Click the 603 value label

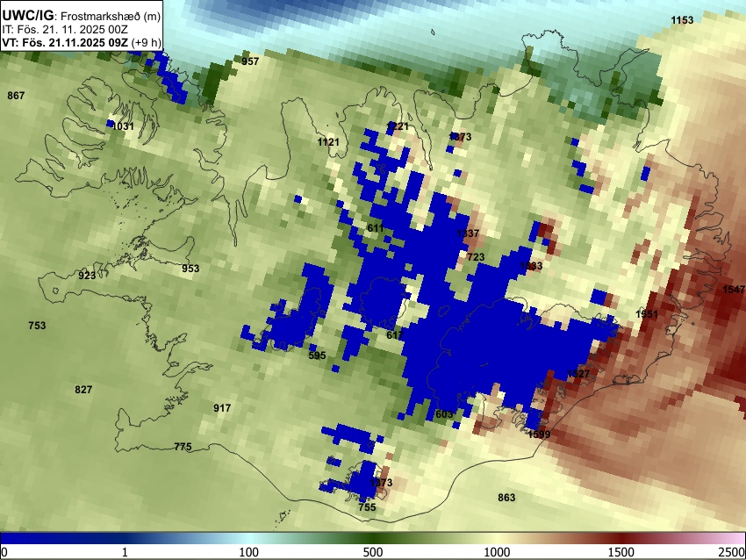click(444, 414)
